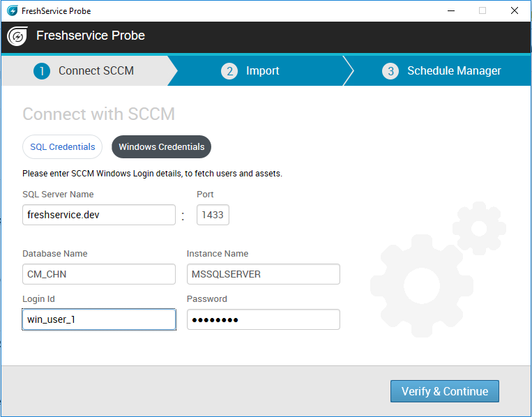Click the step 3 number circle

pyautogui.click(x=390, y=71)
